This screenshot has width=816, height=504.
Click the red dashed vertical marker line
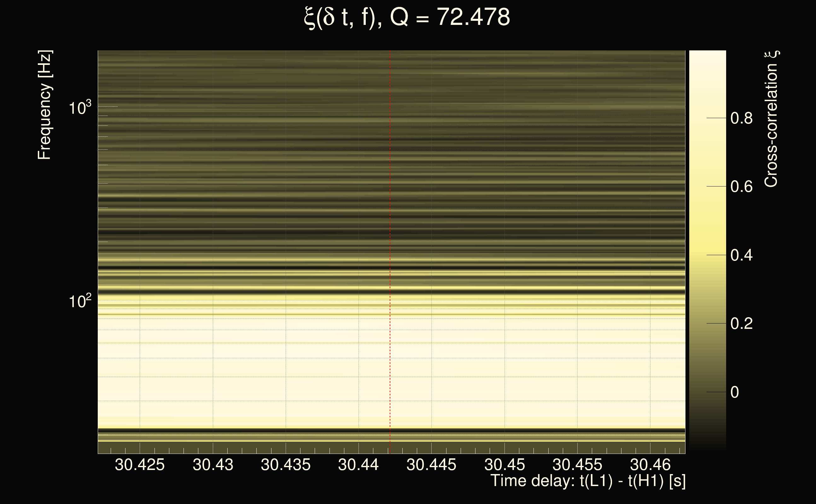click(390, 233)
